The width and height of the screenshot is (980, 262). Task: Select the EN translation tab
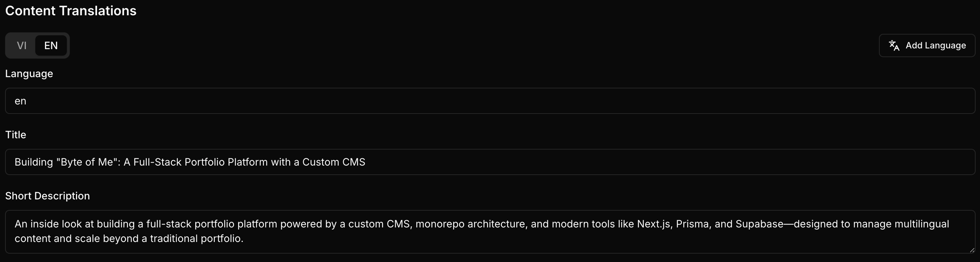point(51,46)
